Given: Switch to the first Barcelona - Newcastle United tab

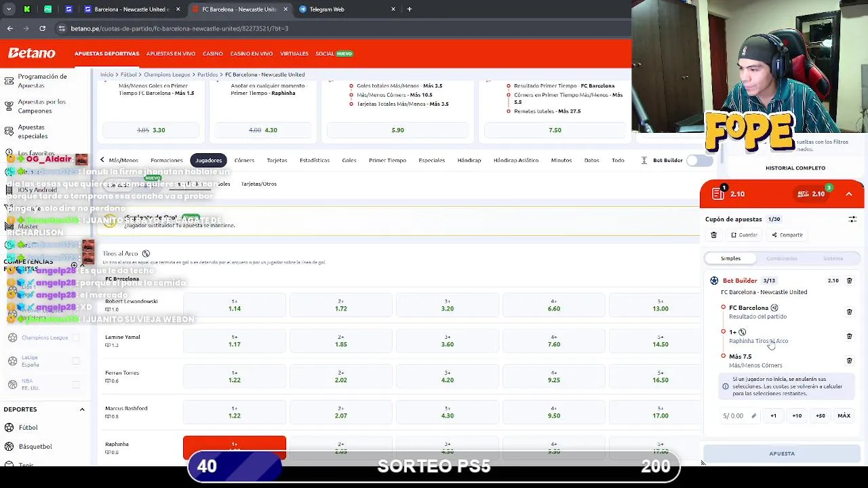Looking at the screenshot, I should (x=131, y=9).
